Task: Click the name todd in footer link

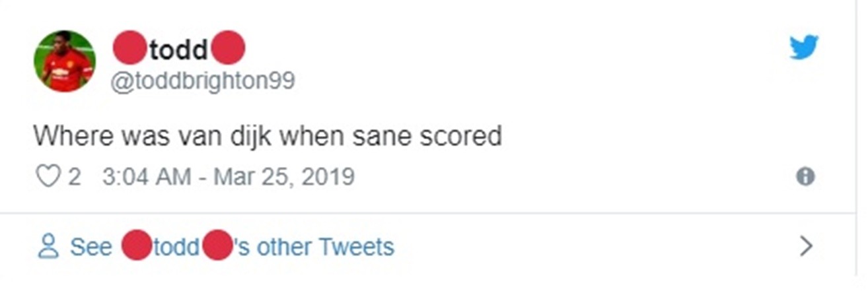Action: point(177,247)
